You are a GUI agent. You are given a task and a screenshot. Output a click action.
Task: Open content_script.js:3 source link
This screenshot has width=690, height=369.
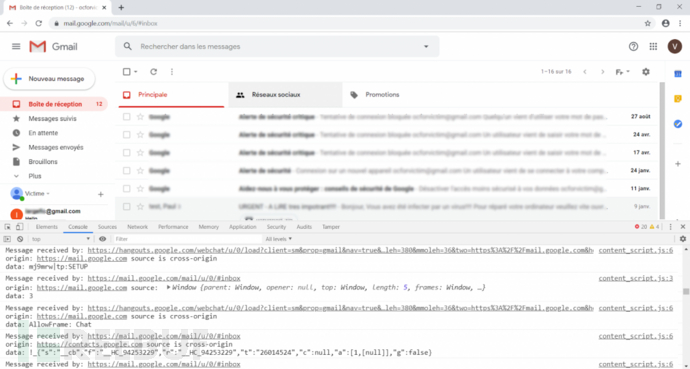[635, 278]
